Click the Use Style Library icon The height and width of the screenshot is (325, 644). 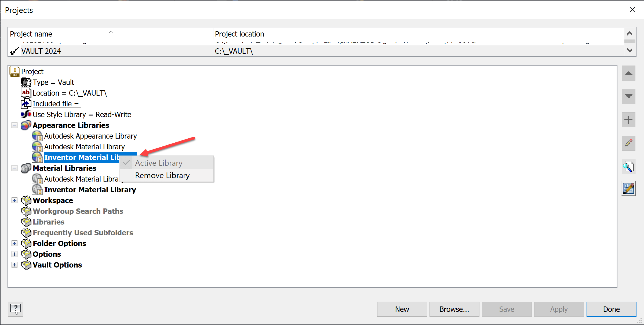26,114
